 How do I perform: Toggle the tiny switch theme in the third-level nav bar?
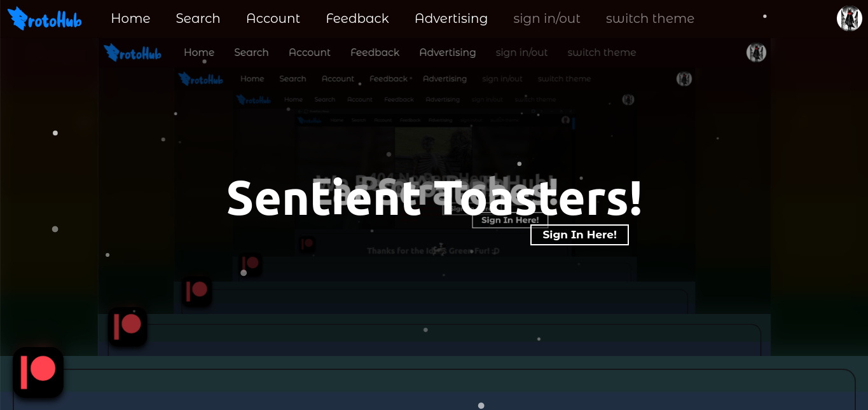coord(564,79)
